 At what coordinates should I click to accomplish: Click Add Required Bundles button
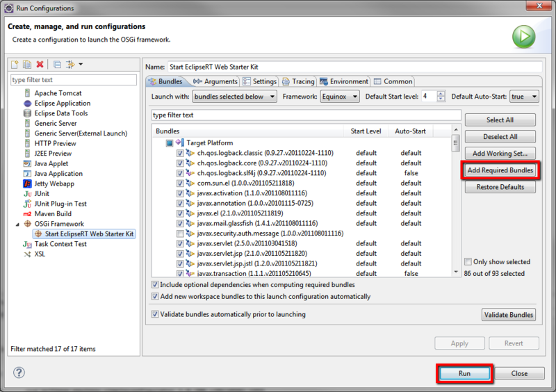point(500,170)
